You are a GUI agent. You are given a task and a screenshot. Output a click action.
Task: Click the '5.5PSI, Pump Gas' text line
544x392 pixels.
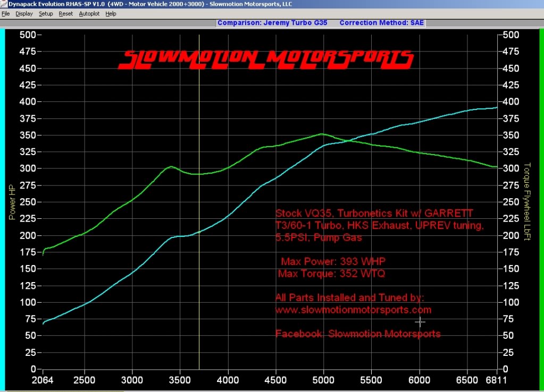[x=319, y=237]
